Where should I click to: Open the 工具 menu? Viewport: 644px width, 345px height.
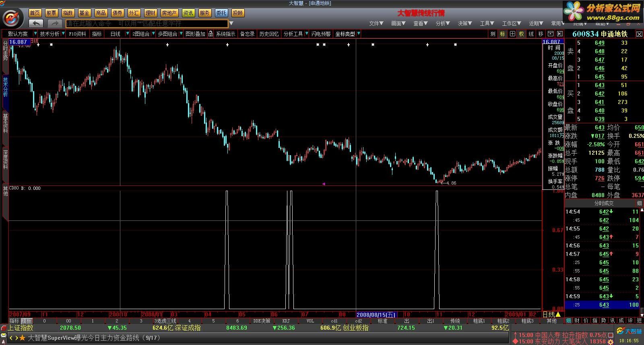[x=487, y=23]
